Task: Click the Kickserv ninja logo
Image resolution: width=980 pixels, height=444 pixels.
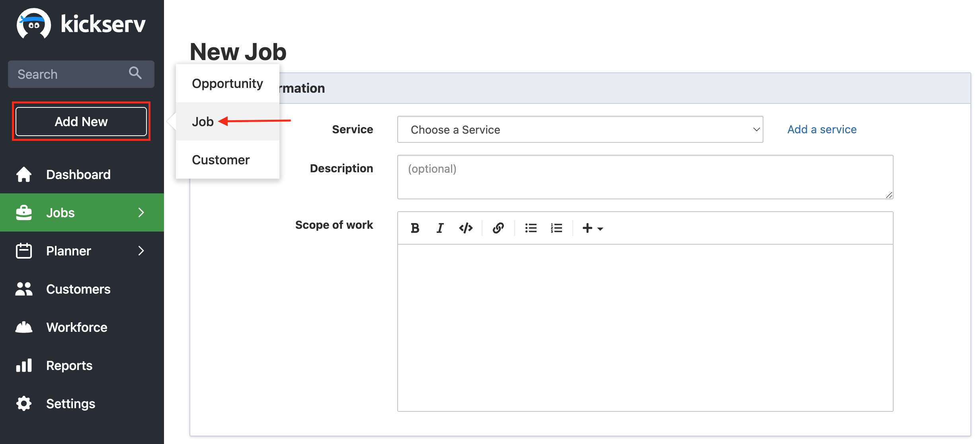Action: 34,24
